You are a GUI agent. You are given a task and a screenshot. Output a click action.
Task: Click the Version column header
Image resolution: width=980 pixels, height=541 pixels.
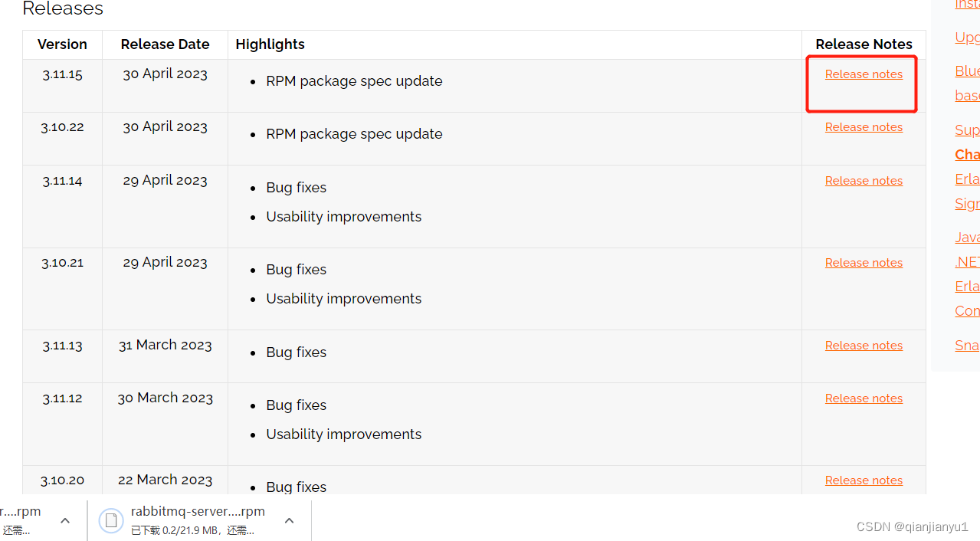click(x=61, y=44)
